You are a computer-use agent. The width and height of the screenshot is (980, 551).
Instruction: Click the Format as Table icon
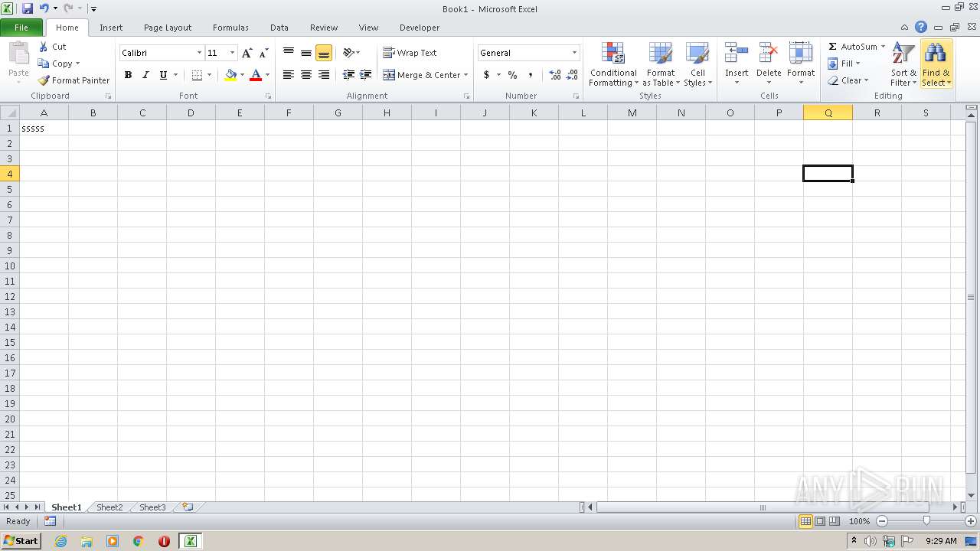661,53
